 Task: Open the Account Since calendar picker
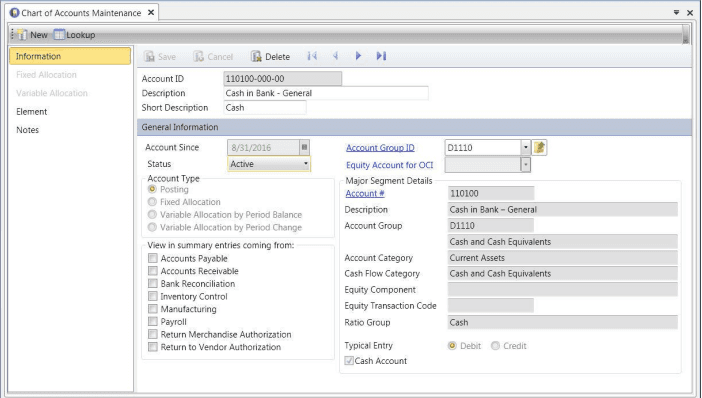pyautogui.click(x=304, y=147)
